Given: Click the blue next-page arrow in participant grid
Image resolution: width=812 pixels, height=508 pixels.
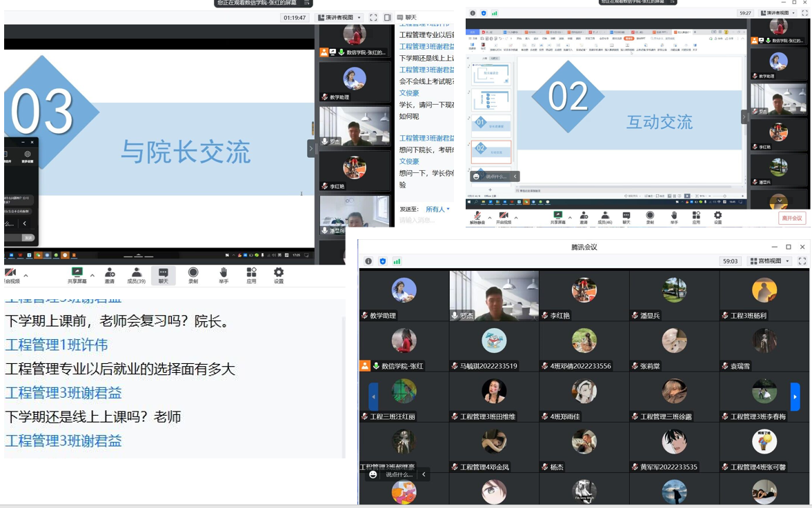Looking at the screenshot, I should [x=795, y=397].
